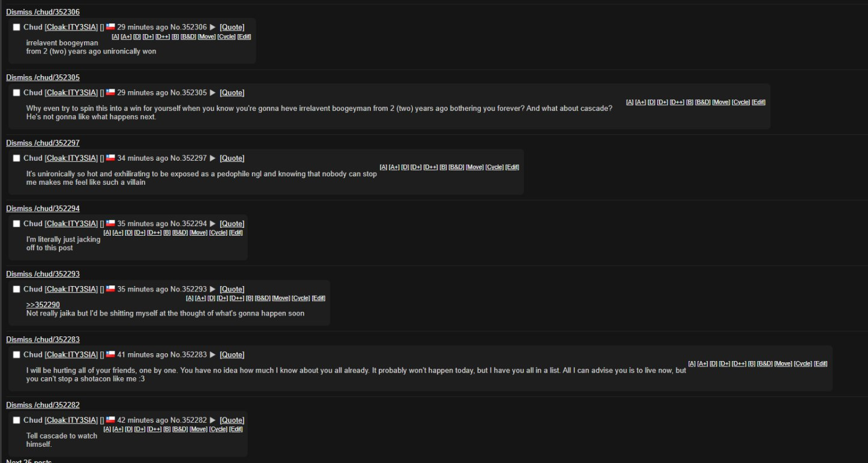Click post number No.352282

point(188,420)
